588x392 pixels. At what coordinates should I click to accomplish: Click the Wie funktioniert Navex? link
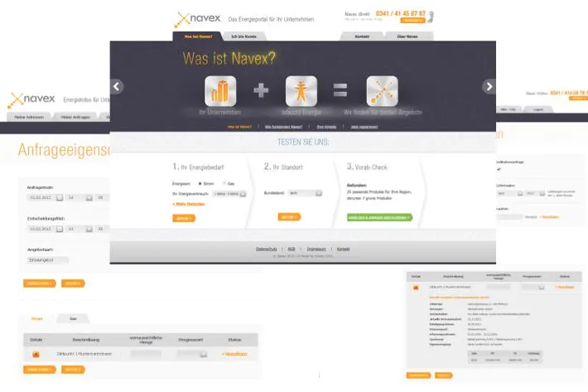pyautogui.click(x=283, y=127)
